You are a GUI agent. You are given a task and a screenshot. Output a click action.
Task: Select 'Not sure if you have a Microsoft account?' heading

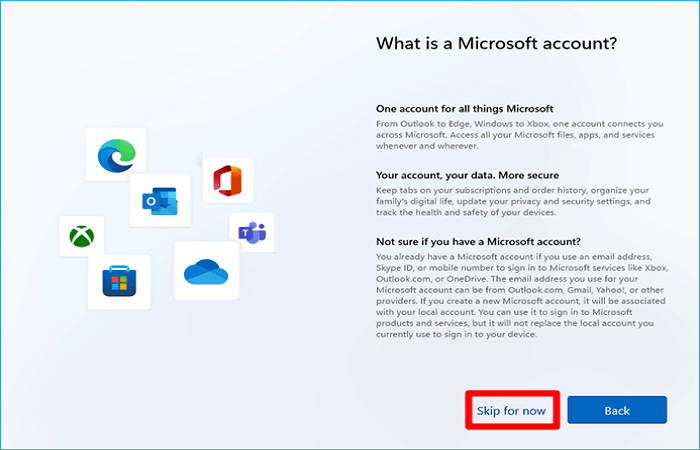[478, 242]
